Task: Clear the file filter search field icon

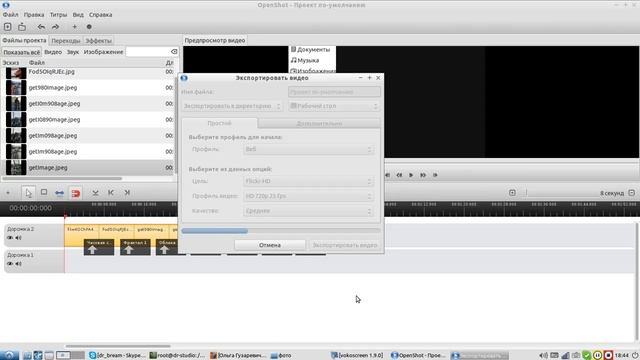Action: tap(174, 52)
